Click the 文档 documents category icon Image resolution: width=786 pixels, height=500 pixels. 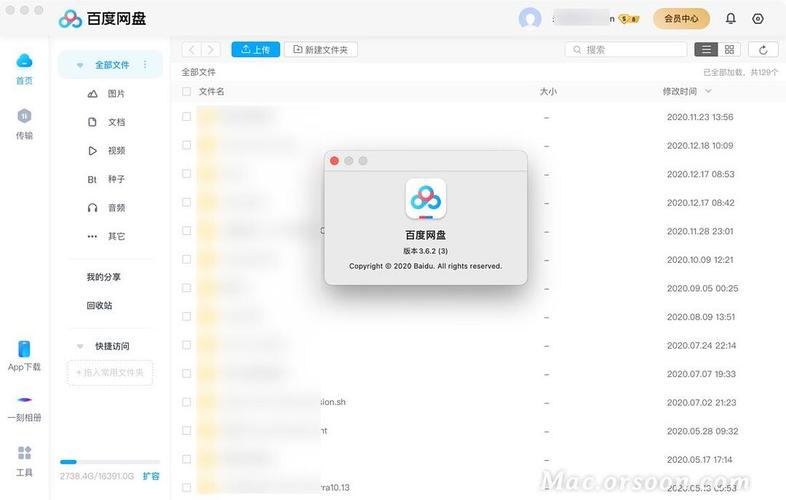point(92,122)
